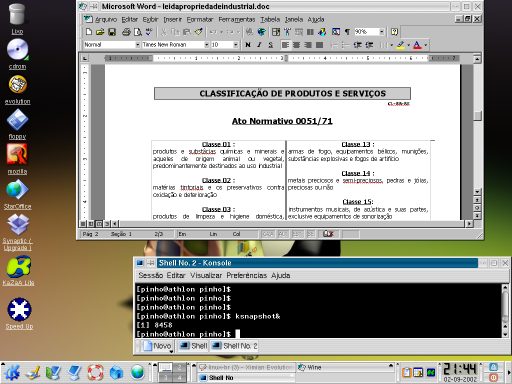The image size is (512, 384).
Task: Insert a hyperlink with the globe icon
Action: pos(262,32)
